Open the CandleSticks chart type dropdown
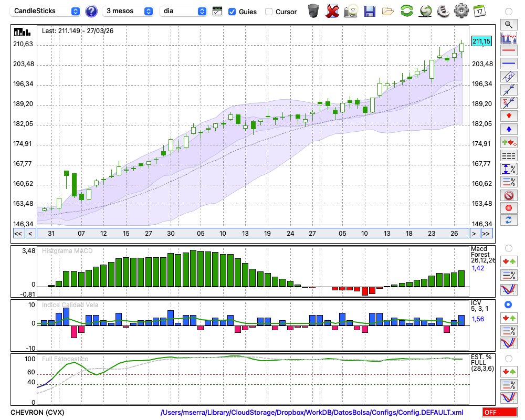525x420 pixels. pyautogui.click(x=46, y=11)
